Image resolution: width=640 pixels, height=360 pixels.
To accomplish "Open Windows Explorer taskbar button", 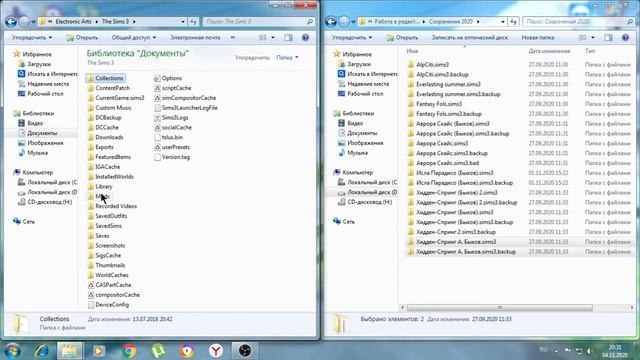I will (69, 351).
